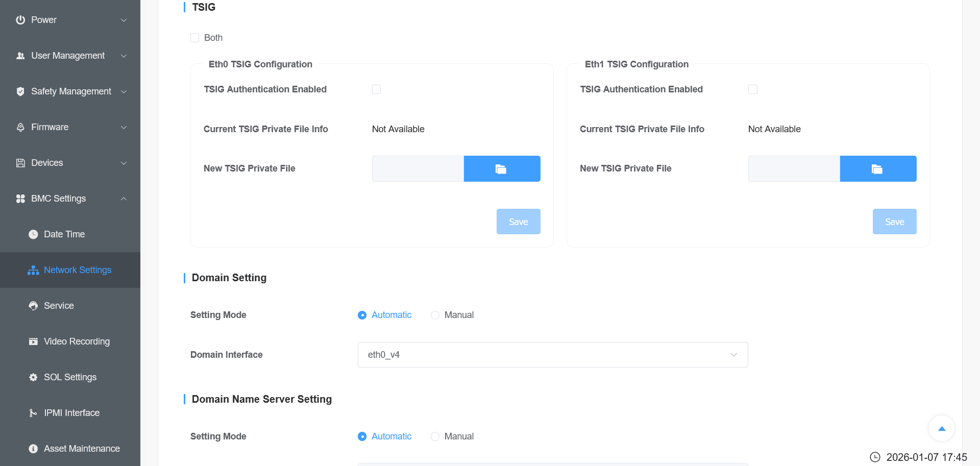Select Manual mode under Domain Setting
The width and height of the screenshot is (980, 466).
[x=435, y=315]
